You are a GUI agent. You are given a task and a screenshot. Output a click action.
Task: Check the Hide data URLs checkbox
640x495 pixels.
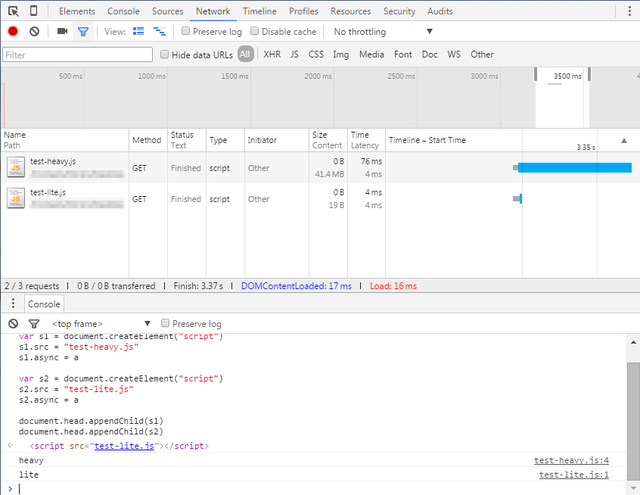(164, 54)
